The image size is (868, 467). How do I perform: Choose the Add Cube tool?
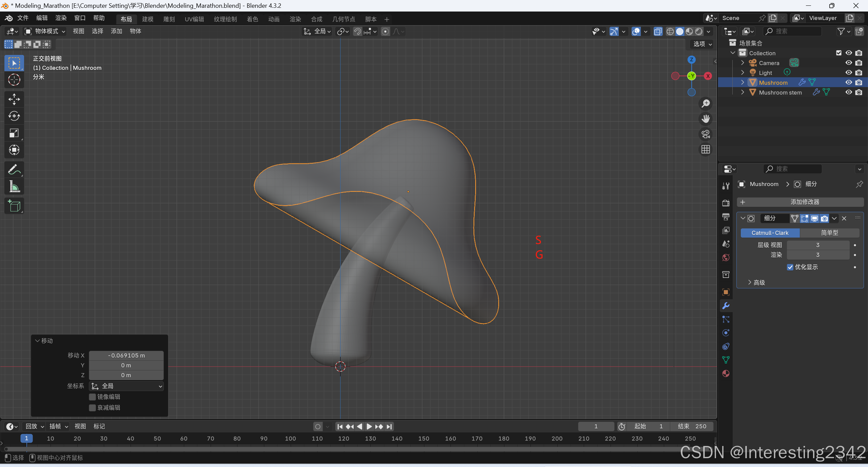click(x=14, y=206)
